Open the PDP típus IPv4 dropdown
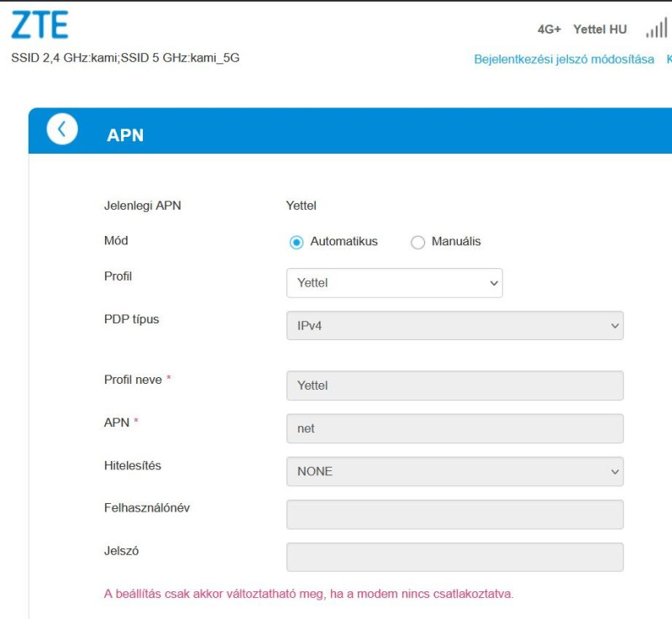 coord(454,326)
